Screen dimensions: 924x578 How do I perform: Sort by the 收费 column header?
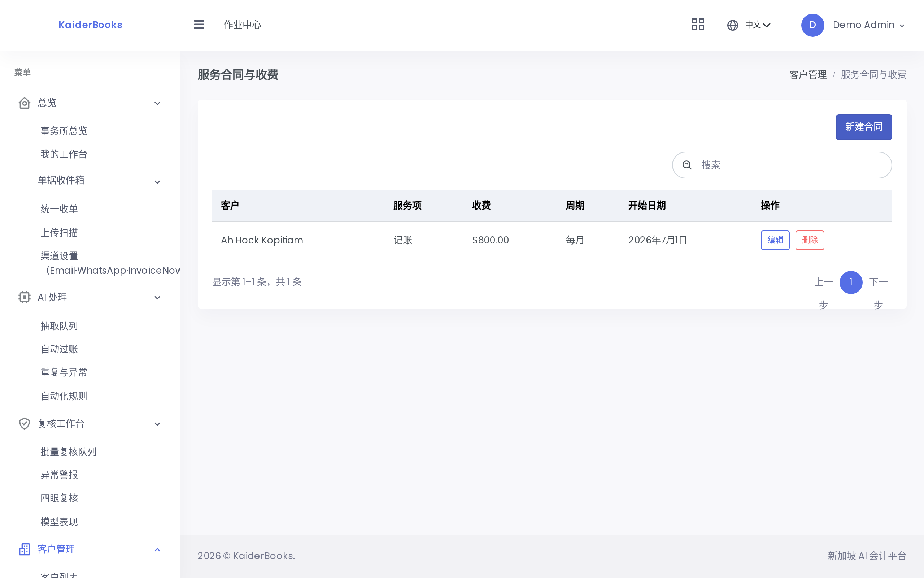(x=481, y=206)
